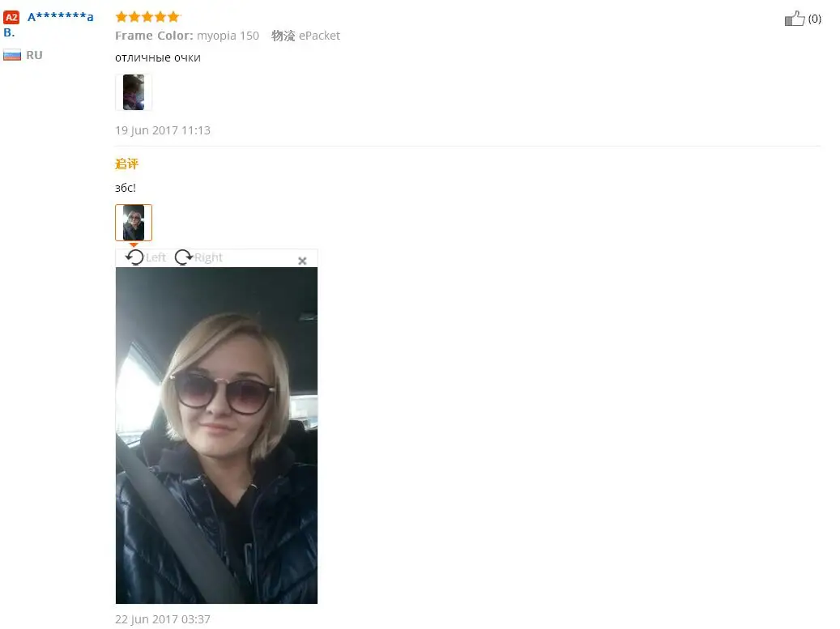The height and width of the screenshot is (629, 840).
Task: Click the helpful vote count (0)
Action: click(814, 19)
